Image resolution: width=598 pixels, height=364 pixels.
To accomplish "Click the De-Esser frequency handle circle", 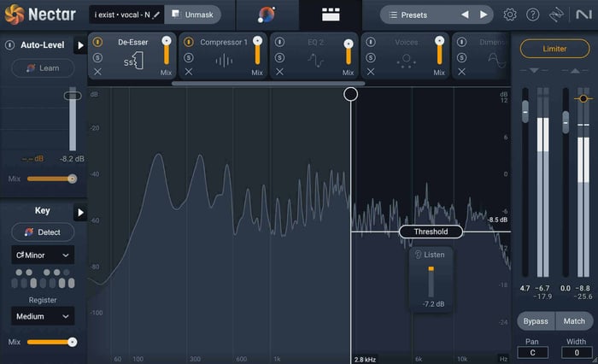I will [350, 94].
